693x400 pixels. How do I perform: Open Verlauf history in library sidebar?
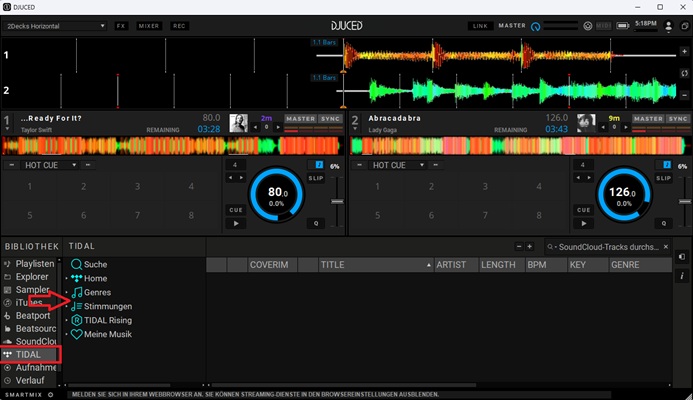click(x=30, y=380)
